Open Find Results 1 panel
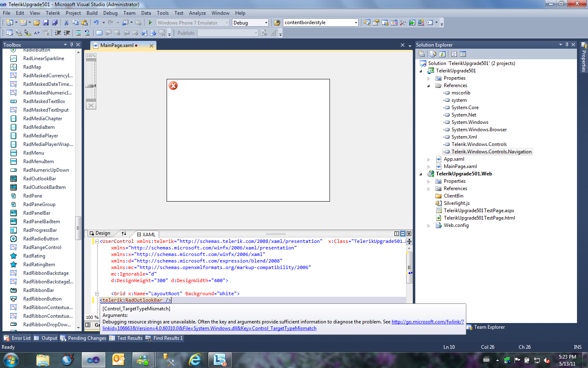The height and width of the screenshot is (368, 588). pos(164,338)
